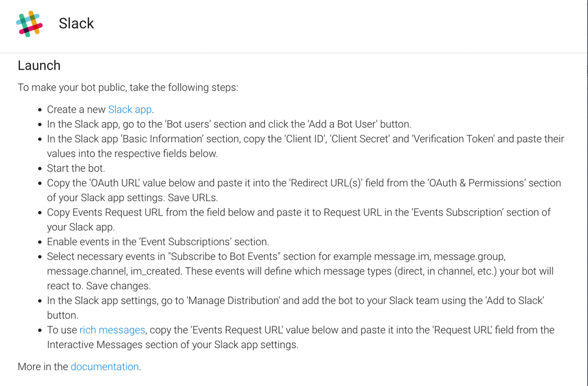The height and width of the screenshot is (386, 588).
Task: Select the "Start the bot." step
Action: pos(76,168)
